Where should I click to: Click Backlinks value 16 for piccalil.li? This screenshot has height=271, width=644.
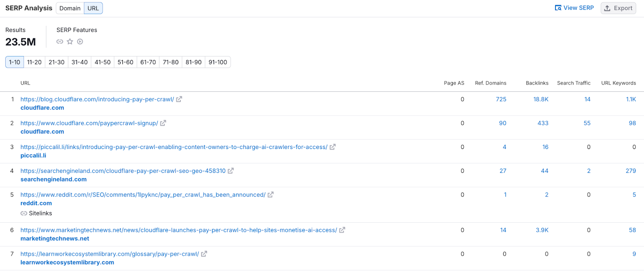click(545, 147)
